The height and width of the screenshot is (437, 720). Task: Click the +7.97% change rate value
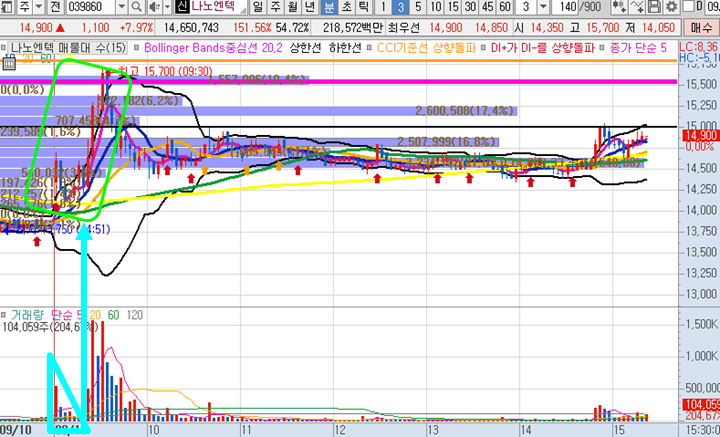136,28
